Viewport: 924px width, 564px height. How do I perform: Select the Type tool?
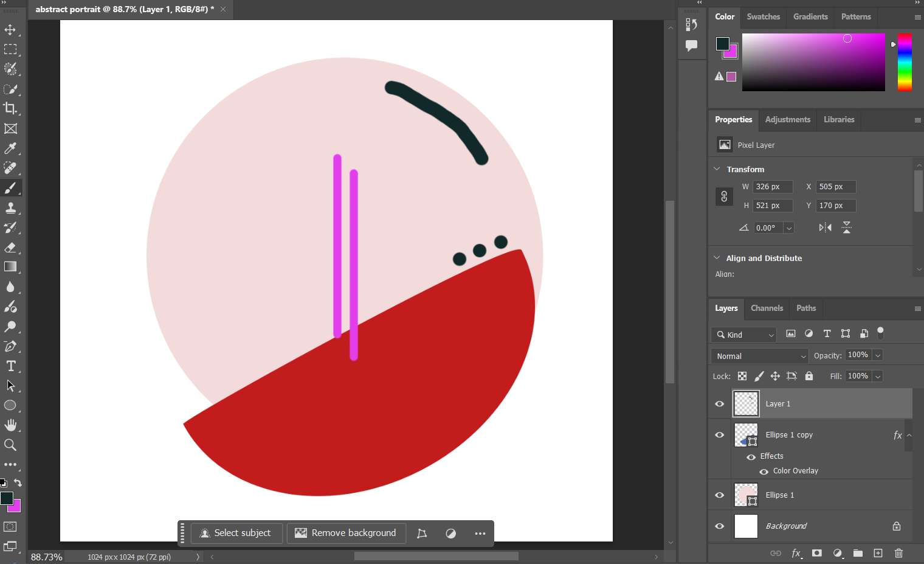tap(11, 366)
